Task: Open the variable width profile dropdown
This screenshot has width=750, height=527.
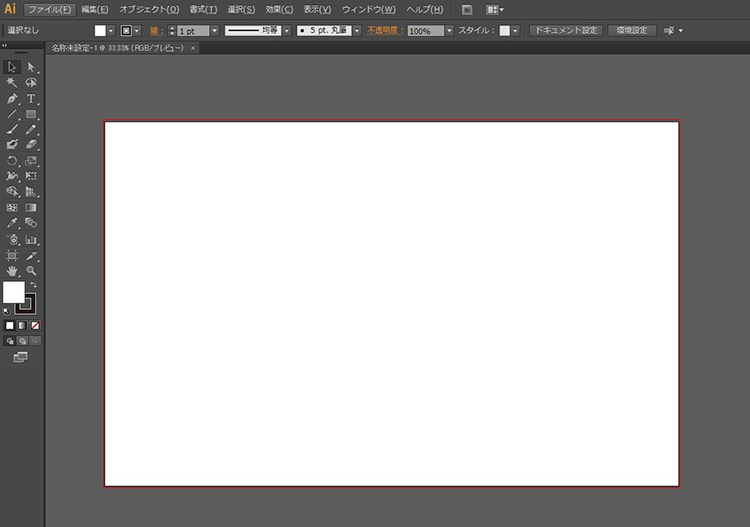Action: (287, 31)
